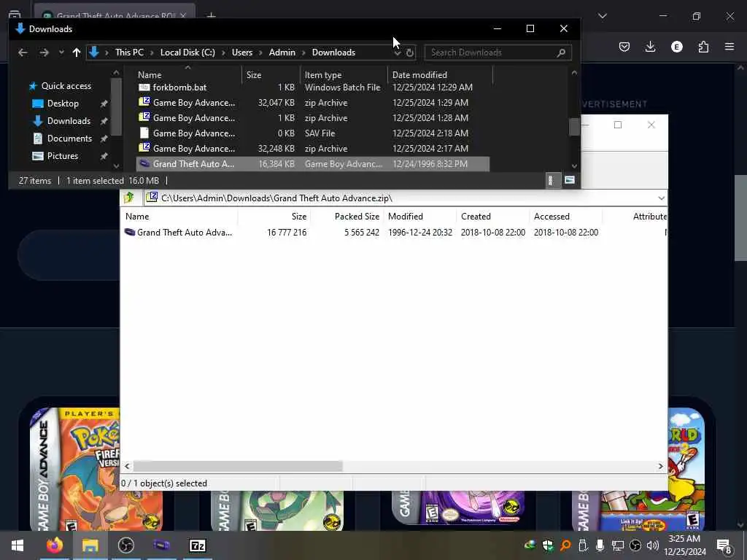Sort 7-Zip list by Created column

476,216
